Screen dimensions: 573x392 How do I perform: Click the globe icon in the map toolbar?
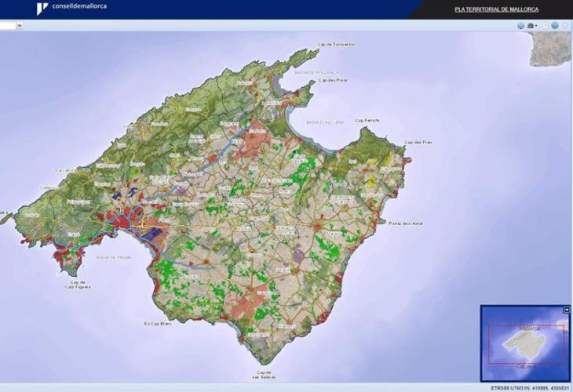(520, 25)
